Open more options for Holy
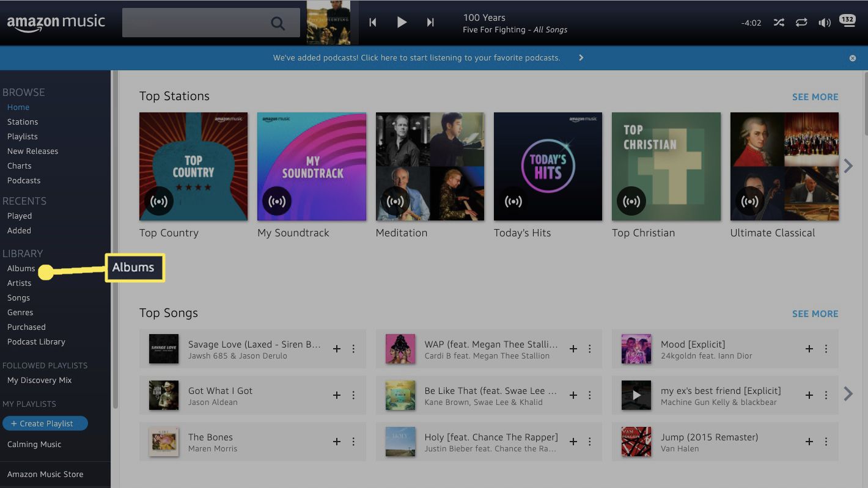The width and height of the screenshot is (868, 488). [590, 442]
